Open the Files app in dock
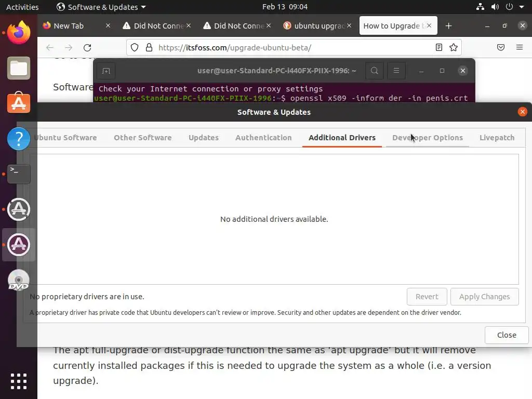This screenshot has height=399, width=532. pyautogui.click(x=19, y=68)
